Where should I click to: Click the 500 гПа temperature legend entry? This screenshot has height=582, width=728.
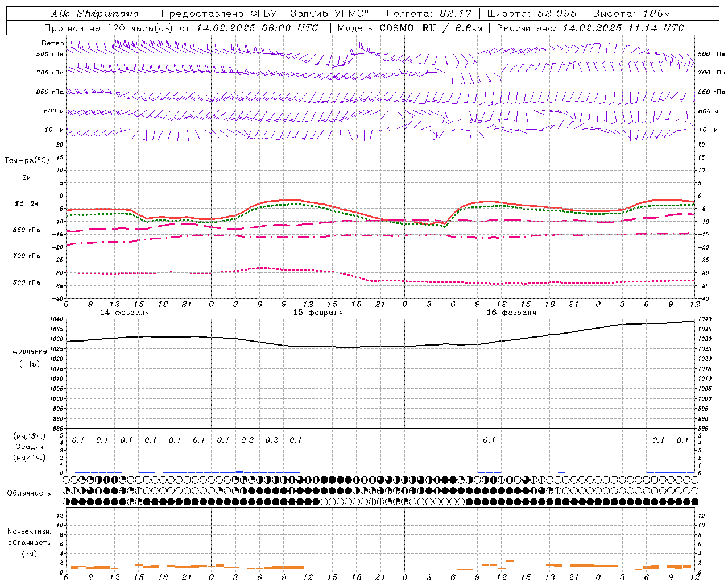tap(27, 282)
